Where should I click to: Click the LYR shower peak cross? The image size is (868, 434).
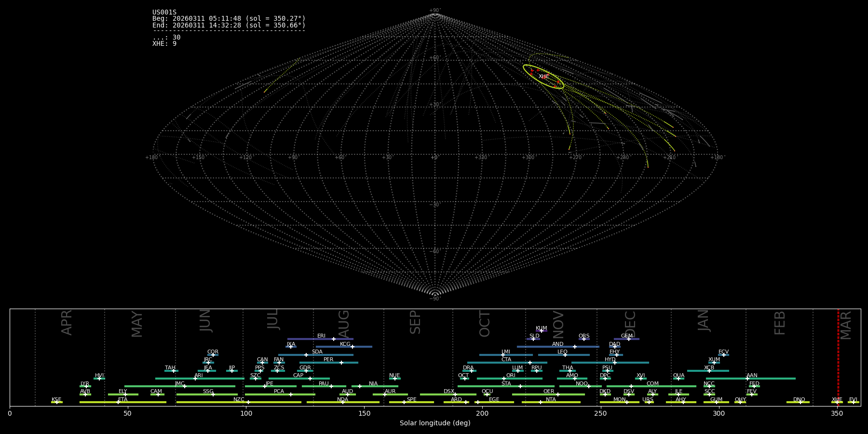tap(86, 386)
